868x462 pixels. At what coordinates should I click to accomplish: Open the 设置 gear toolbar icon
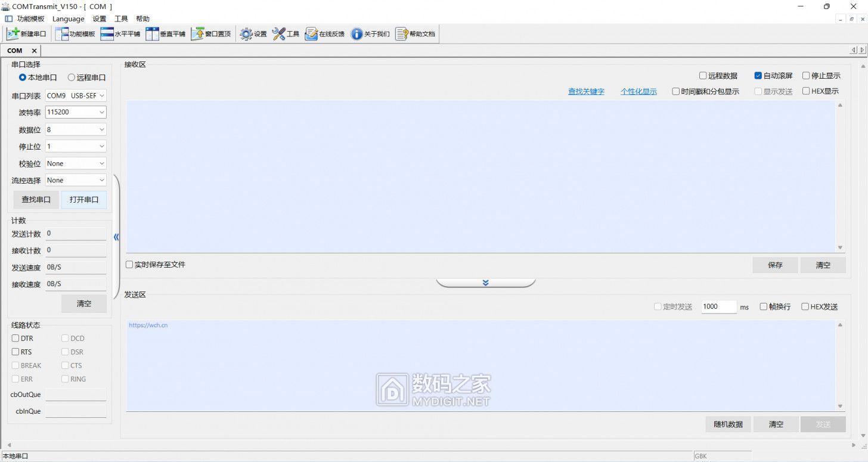tap(253, 34)
